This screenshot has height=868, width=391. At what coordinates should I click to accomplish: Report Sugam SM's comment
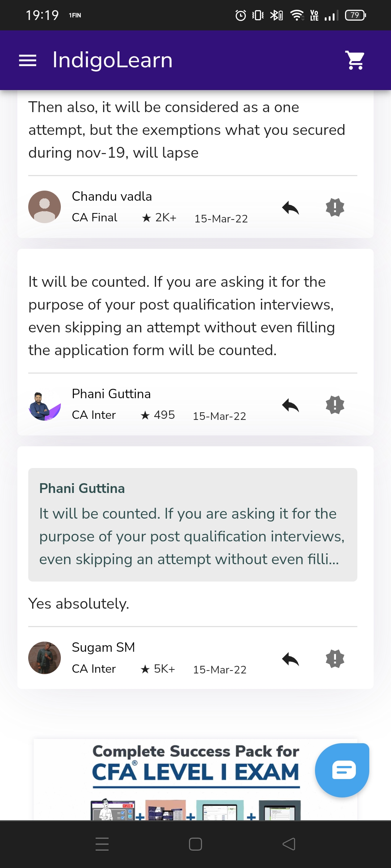(x=335, y=659)
